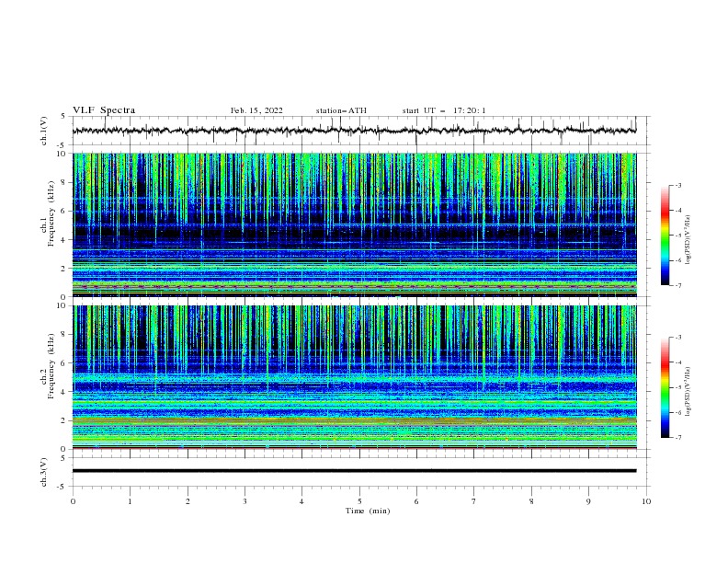Click the "ch.3(V)" axis label
Screen dimensions: 728x563
pyautogui.click(x=44, y=472)
